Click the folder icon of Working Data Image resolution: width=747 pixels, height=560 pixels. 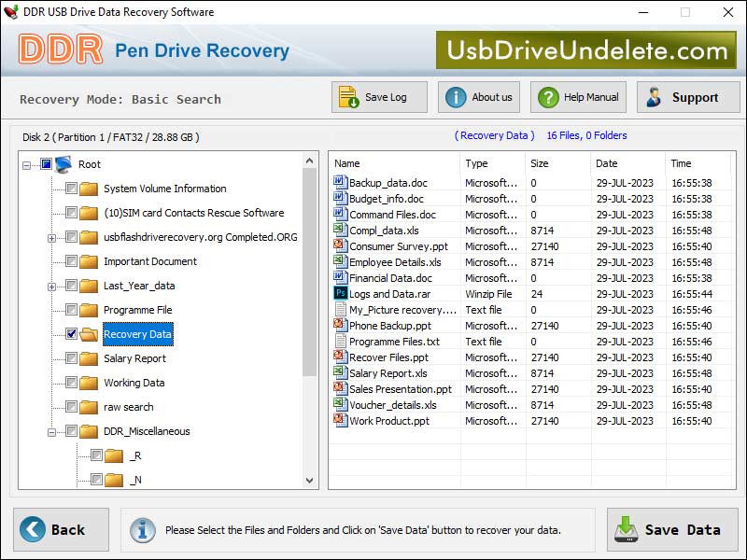(x=89, y=383)
